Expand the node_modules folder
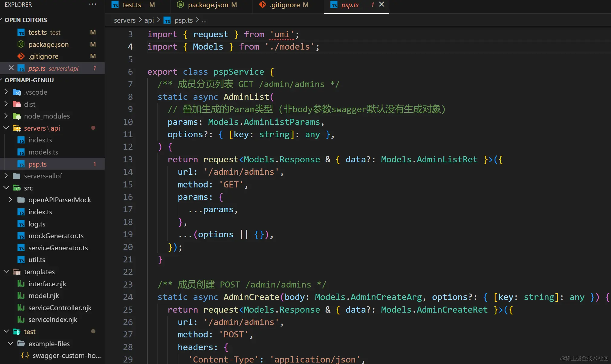Viewport: 611px width, 364px height. pos(6,116)
